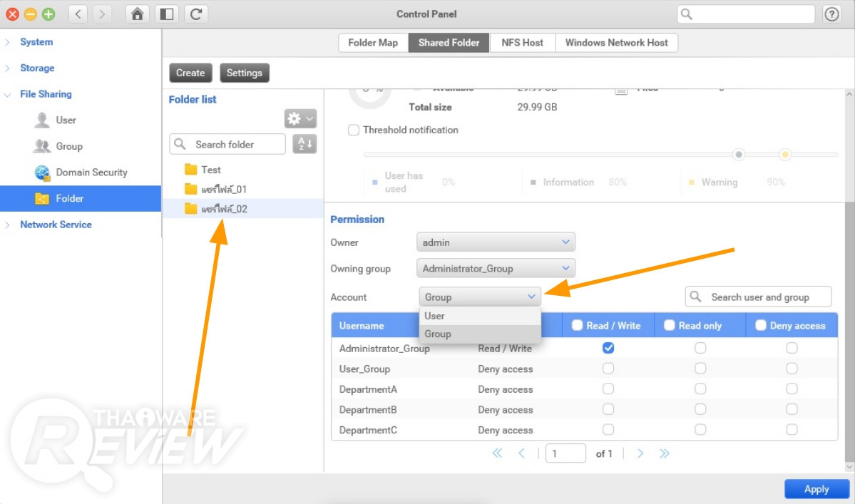Screen dimensions: 855x504
Task: Toggle the sidebar panel icon
Action: point(167,14)
